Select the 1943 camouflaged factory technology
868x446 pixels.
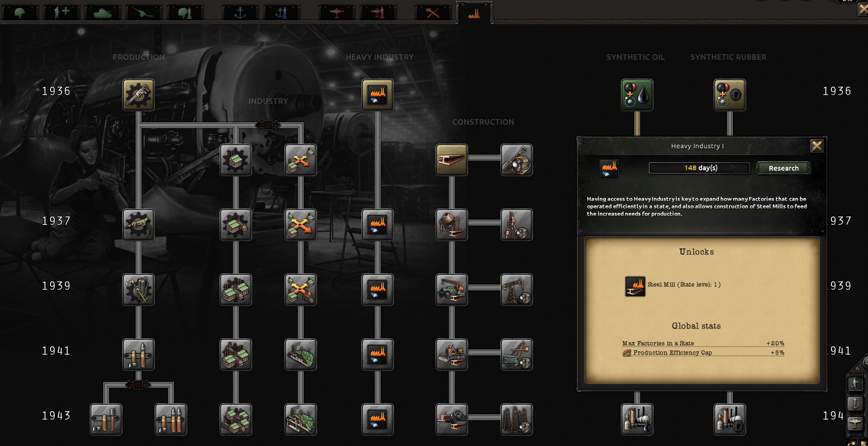pyautogui.click(x=301, y=420)
